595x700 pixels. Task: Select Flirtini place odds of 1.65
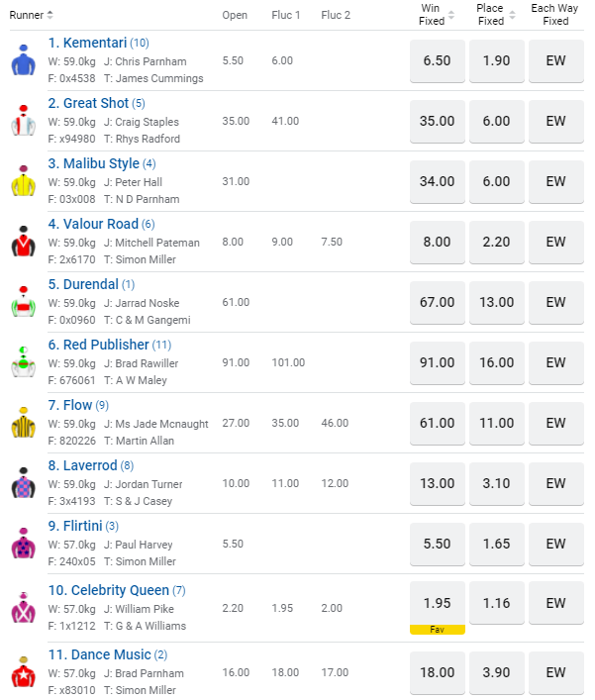tap(496, 544)
